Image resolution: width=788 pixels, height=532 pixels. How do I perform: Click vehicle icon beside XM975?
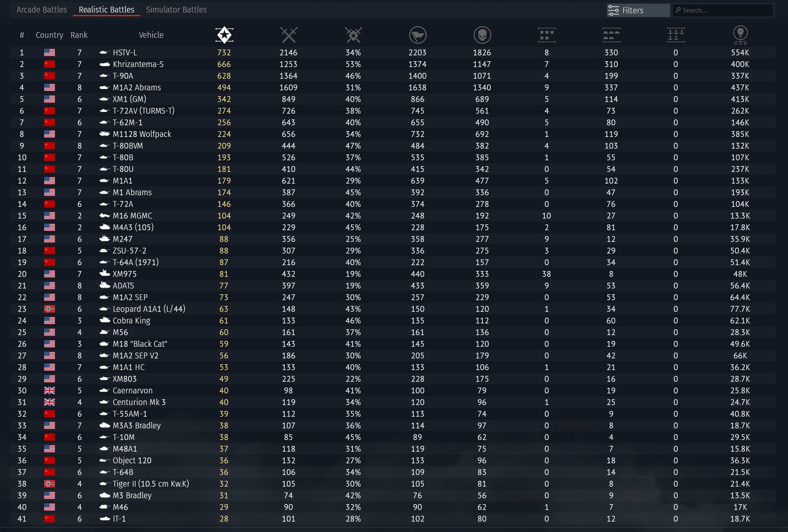104,273
